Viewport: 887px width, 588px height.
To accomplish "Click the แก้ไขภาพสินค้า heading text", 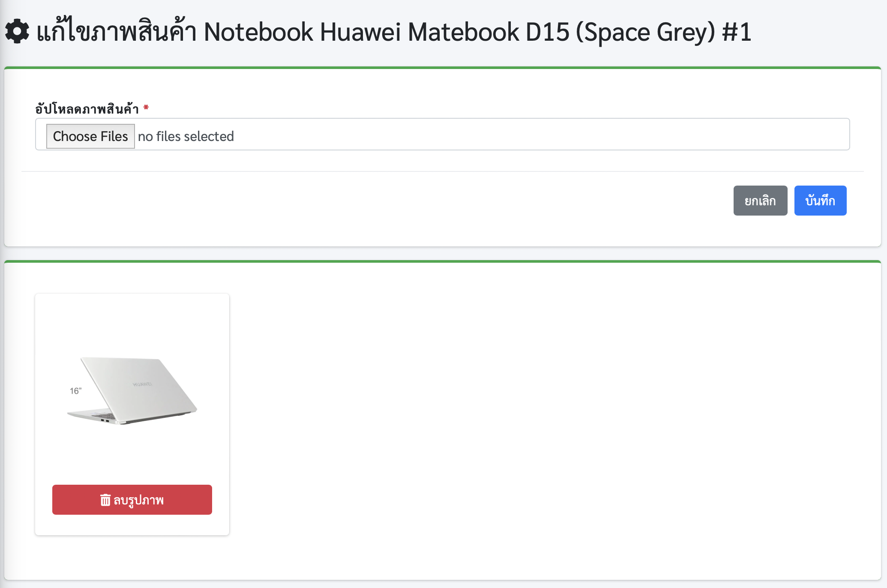I will click(x=117, y=32).
